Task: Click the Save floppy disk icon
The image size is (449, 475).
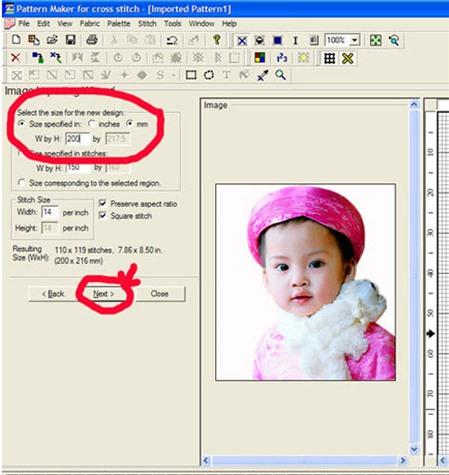Action: coord(70,40)
